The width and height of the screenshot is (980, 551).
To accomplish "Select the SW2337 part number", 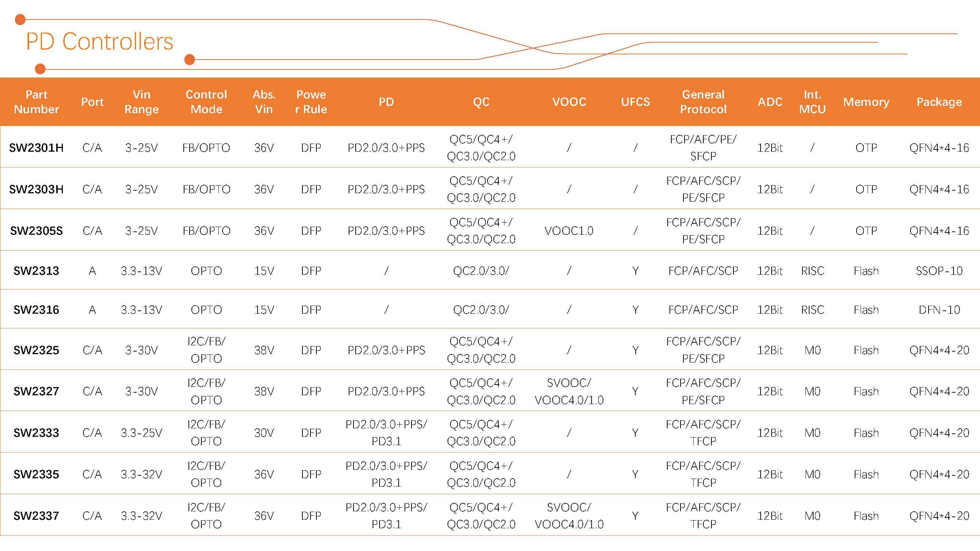I will pos(36,516).
